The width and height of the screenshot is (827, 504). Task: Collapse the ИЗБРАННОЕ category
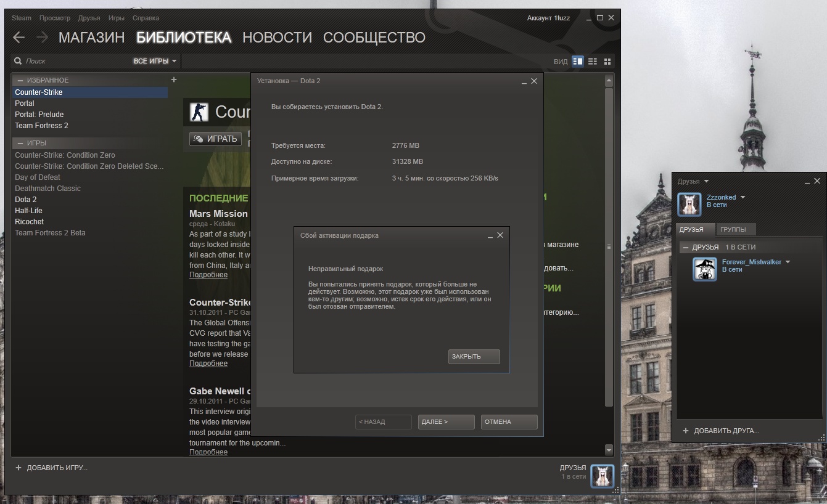[20, 80]
